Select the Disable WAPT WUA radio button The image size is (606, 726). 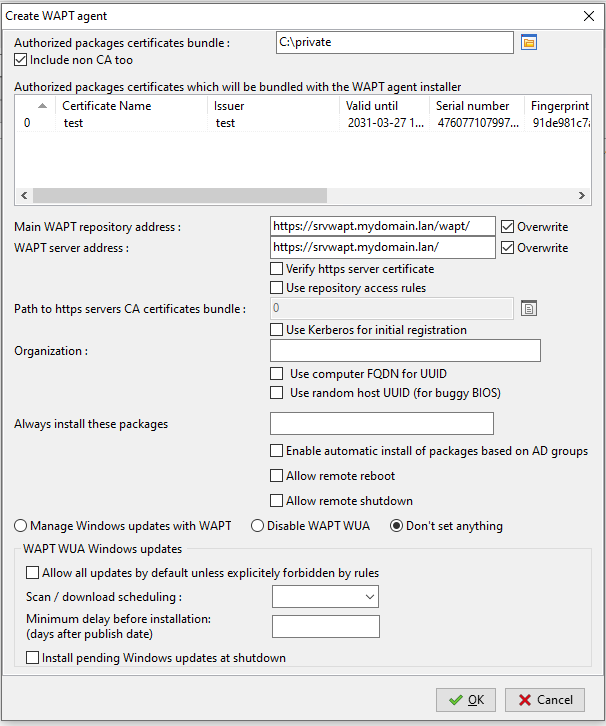click(257, 526)
